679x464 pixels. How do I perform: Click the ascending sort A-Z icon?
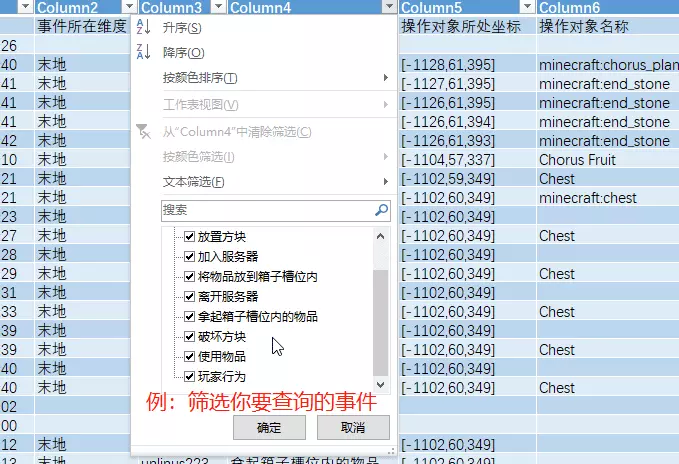tap(143, 27)
